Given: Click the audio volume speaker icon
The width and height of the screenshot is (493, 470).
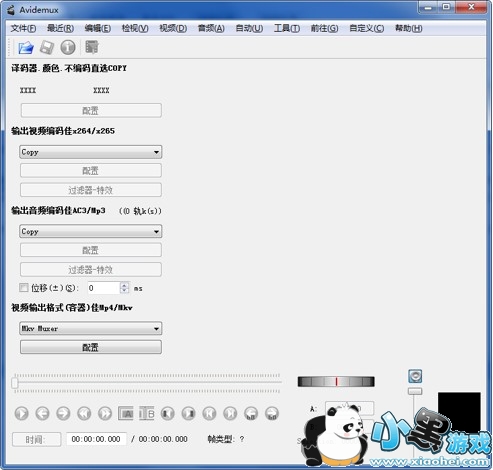Looking at the screenshot, I should (x=415, y=376).
